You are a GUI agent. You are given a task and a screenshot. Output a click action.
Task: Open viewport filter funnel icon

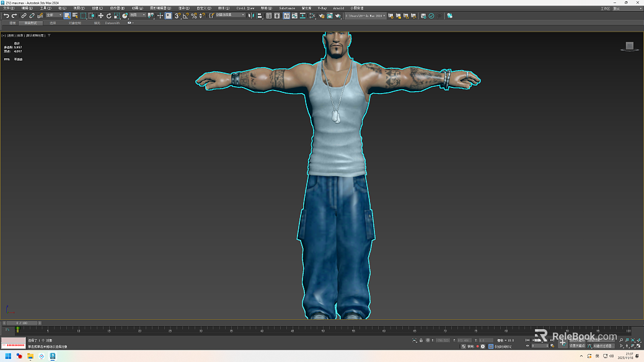click(49, 35)
